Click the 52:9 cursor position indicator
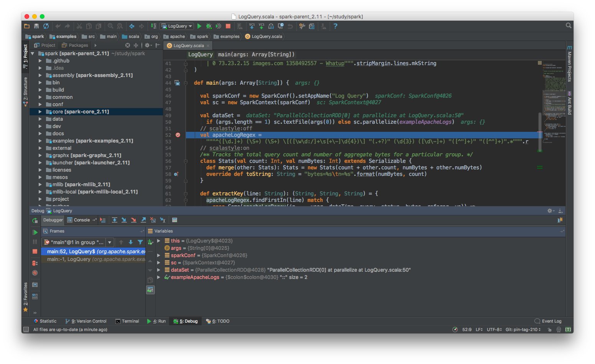Image resolution: width=595 pixels, height=364 pixels. tap(467, 330)
